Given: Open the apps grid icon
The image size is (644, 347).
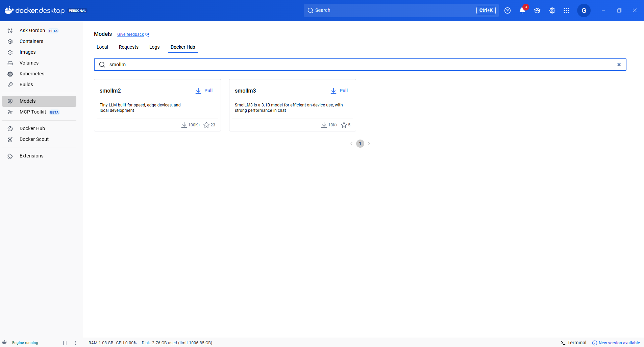Looking at the screenshot, I should point(567,10).
